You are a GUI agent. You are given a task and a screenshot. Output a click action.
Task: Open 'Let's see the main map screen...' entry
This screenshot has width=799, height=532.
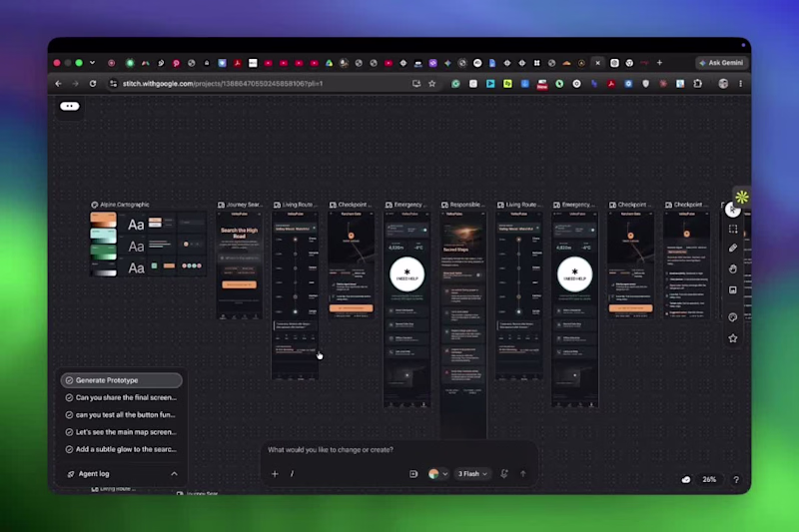point(121,432)
